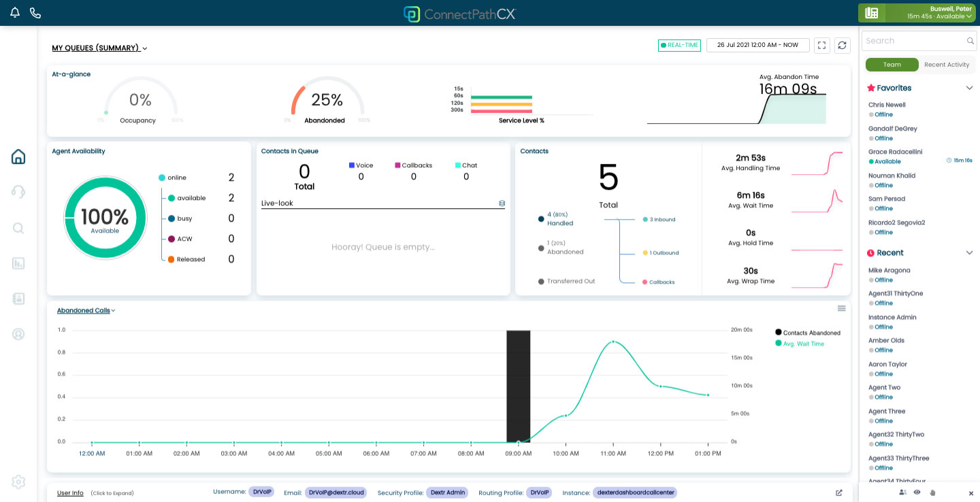The width and height of the screenshot is (980, 502).
Task: Click the Live-look layers icon
Action: pos(502,203)
